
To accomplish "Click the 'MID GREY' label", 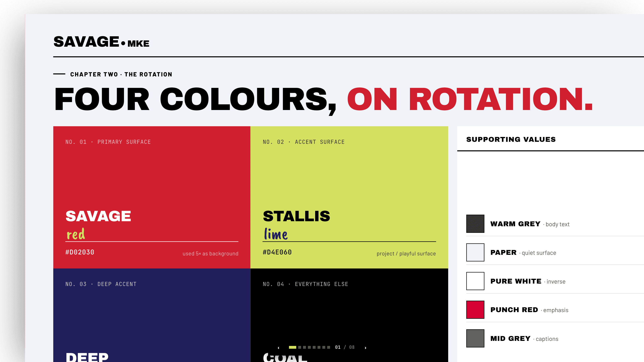I will click(x=511, y=338).
